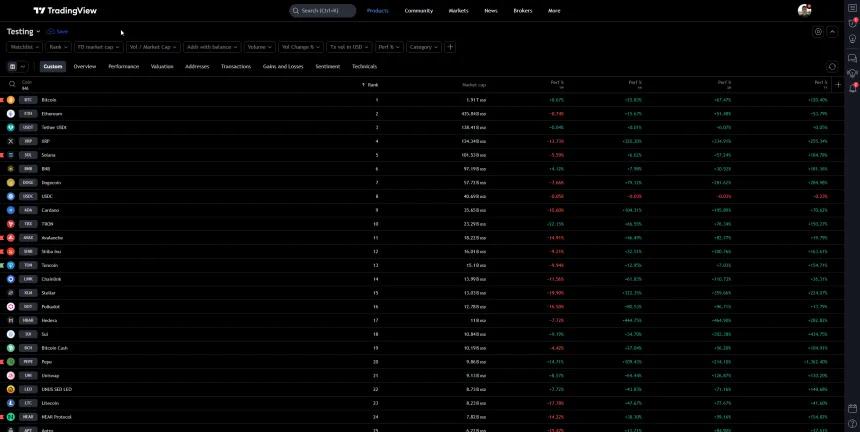The width and height of the screenshot is (860, 432).
Task: Click the Avalanche coin logo
Action: 11,238
